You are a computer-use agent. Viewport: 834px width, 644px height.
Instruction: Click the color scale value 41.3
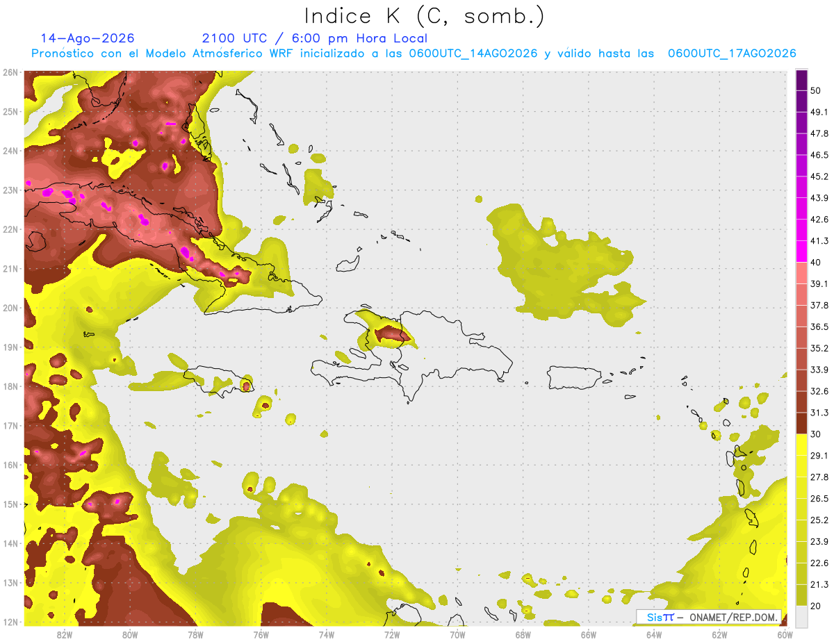click(x=819, y=241)
